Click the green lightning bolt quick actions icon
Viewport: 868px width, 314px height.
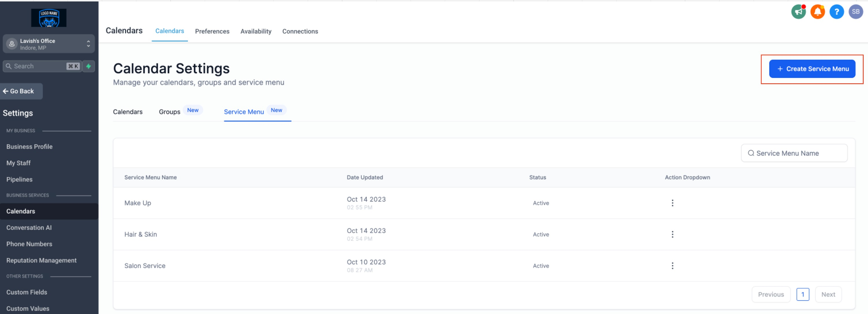click(x=88, y=66)
